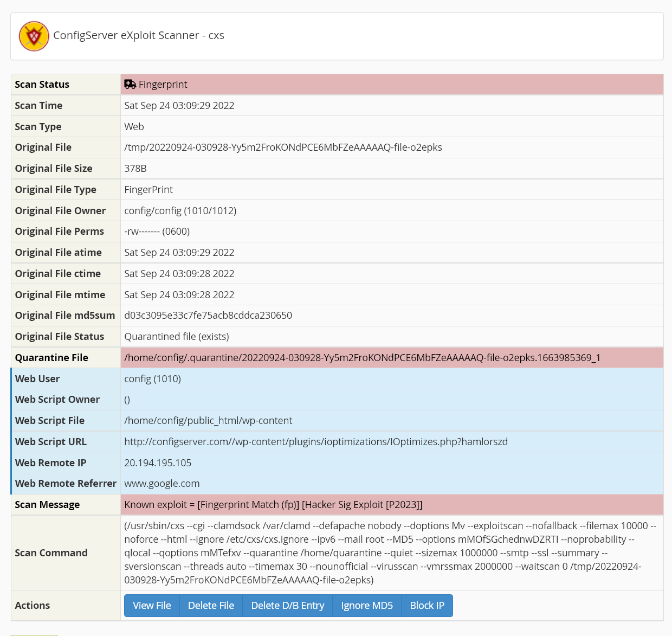Click the www.google.com referrer value
The height and width of the screenshot is (636, 672).
coord(162,484)
